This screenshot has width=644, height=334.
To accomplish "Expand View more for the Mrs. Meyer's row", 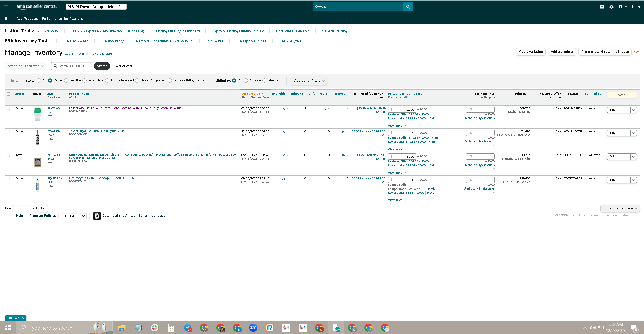I will coord(397,200).
